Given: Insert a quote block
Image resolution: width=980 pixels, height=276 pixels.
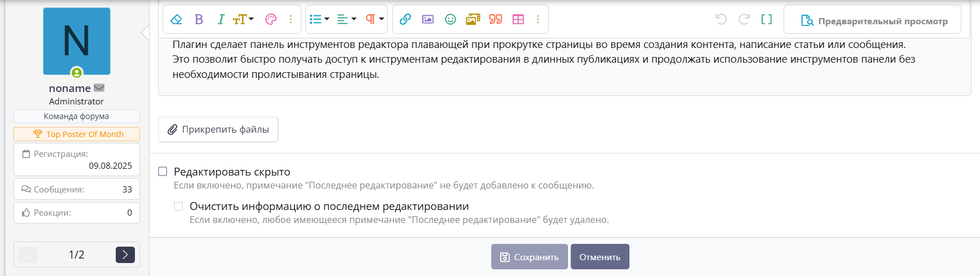Looking at the screenshot, I should [x=496, y=19].
